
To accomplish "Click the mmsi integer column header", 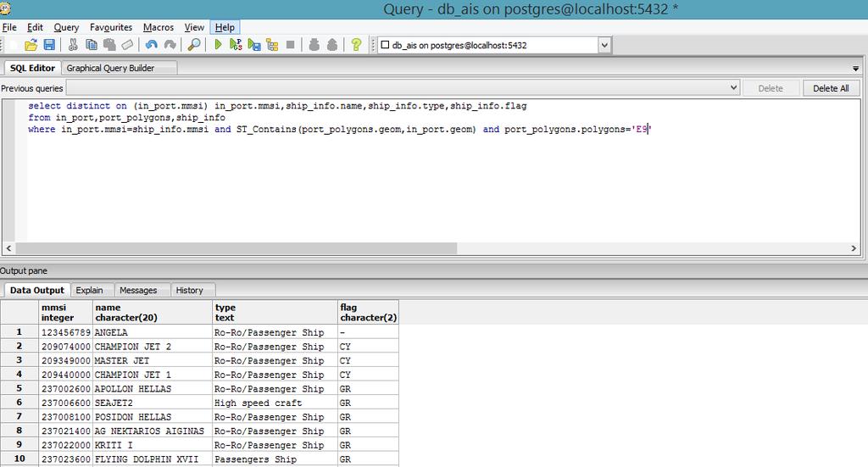I will tap(66, 312).
